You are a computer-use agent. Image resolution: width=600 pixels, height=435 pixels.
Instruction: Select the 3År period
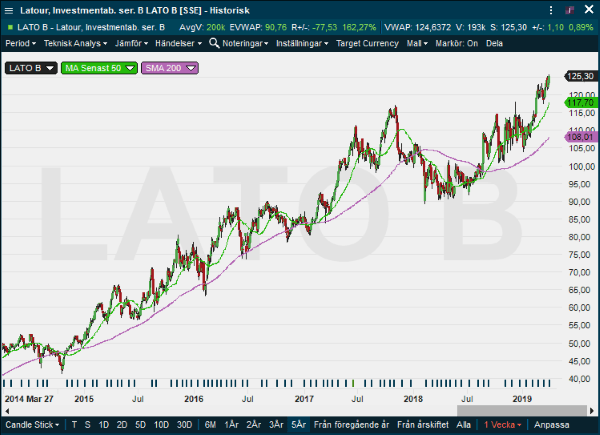[x=276, y=425]
